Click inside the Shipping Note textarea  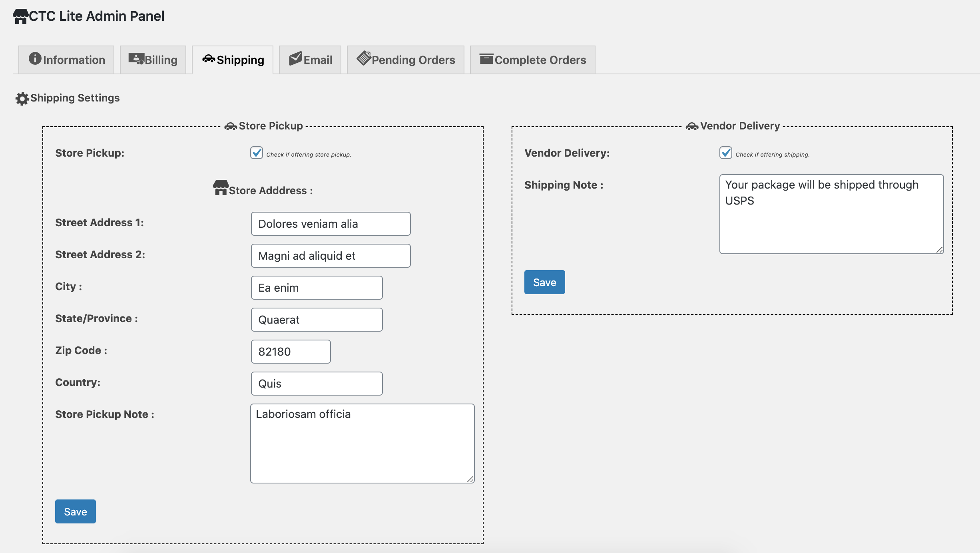[832, 214]
